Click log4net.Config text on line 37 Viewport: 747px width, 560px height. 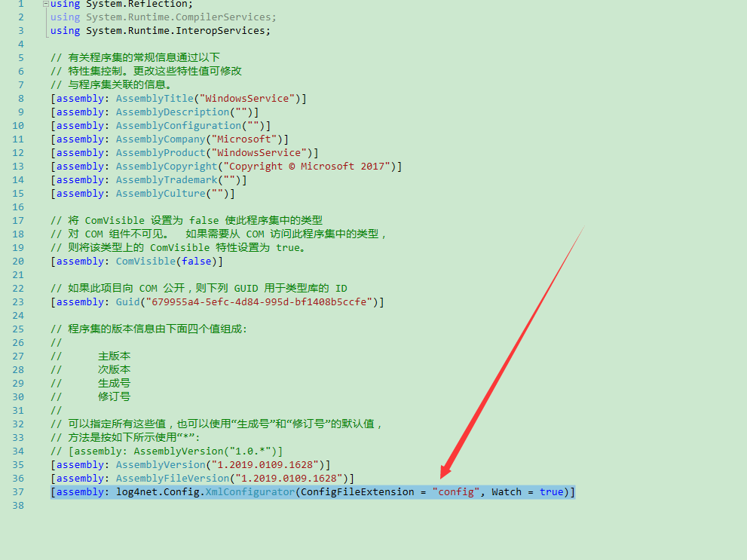pyautogui.click(x=158, y=492)
